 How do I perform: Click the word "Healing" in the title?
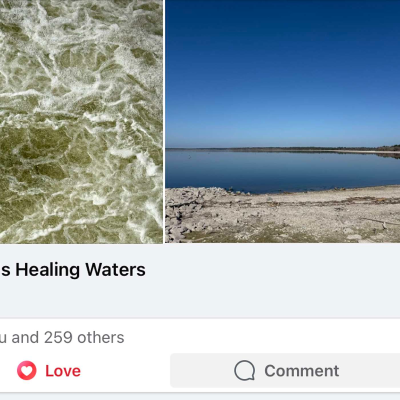[x=48, y=269]
